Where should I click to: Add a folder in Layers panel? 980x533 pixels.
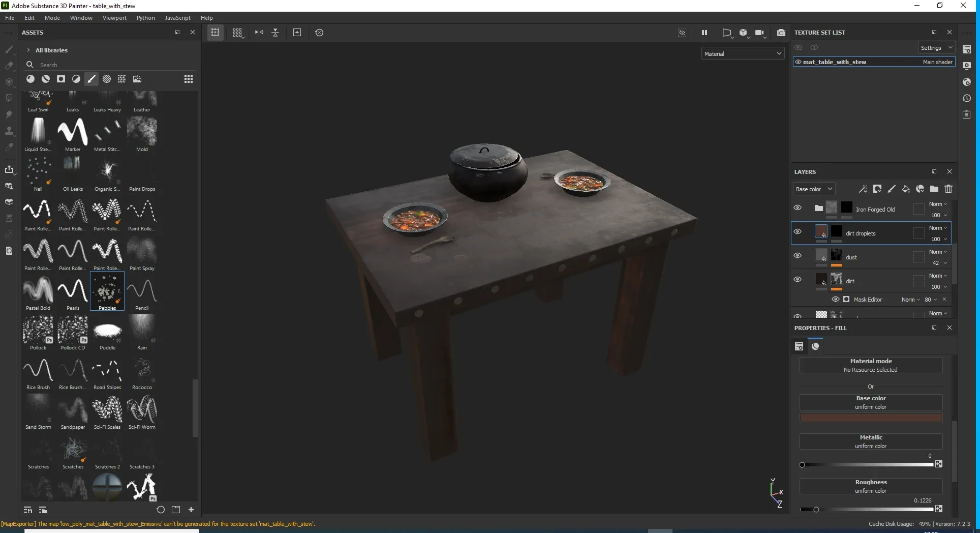(934, 189)
